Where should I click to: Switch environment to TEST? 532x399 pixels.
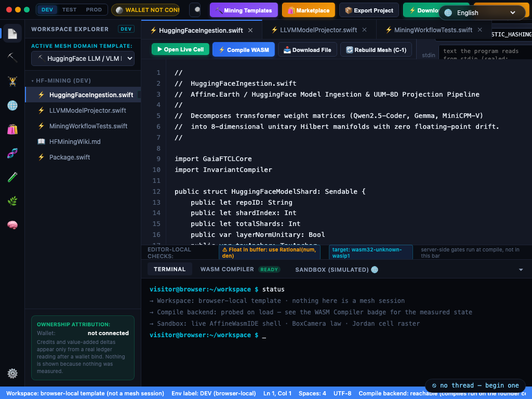pos(69,10)
